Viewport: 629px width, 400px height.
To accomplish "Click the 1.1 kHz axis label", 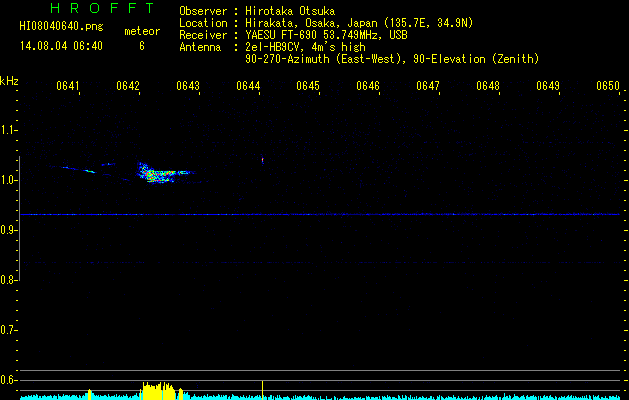I will [8, 130].
